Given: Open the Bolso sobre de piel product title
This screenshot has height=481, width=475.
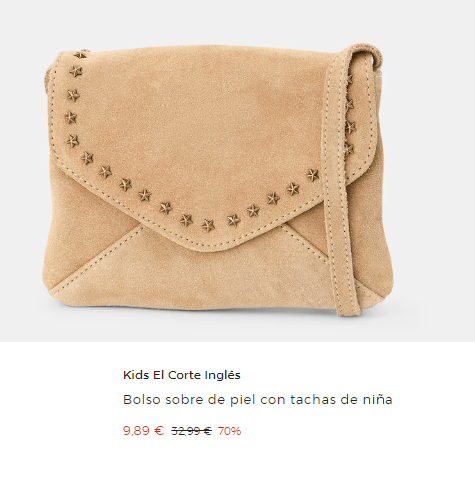Looking at the screenshot, I should pyautogui.click(x=258, y=399).
